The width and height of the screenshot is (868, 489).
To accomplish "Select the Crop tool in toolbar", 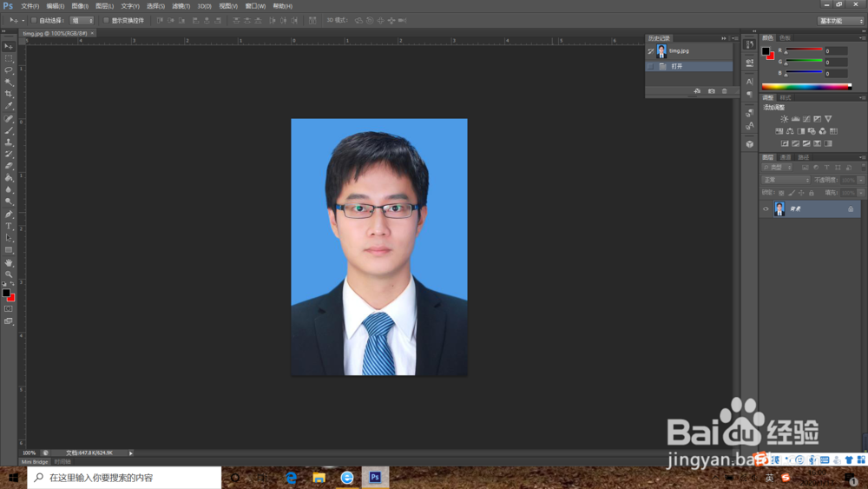I will (x=9, y=94).
